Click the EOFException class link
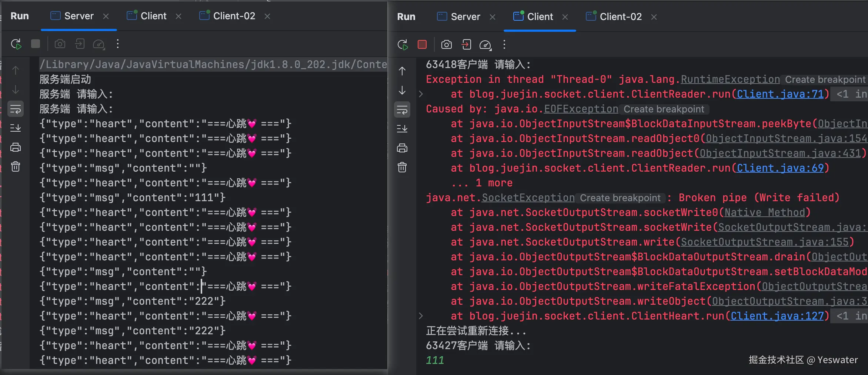The width and height of the screenshot is (868, 375). [581, 109]
